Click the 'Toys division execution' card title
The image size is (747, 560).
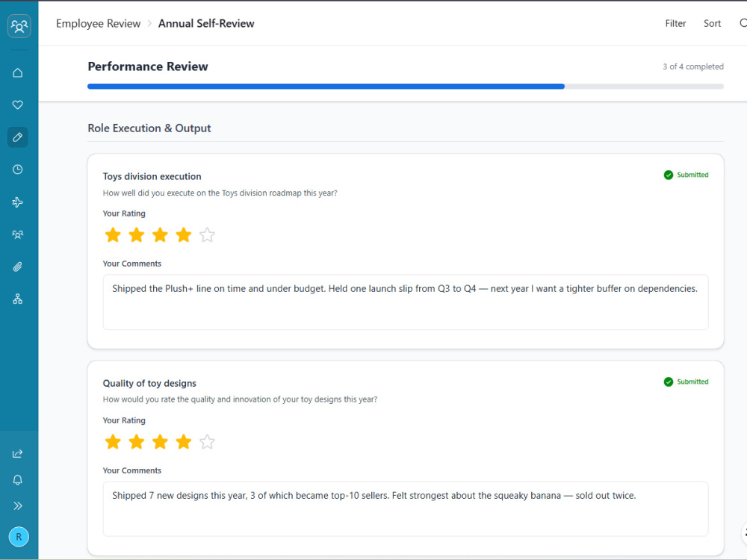pyautogui.click(x=152, y=176)
